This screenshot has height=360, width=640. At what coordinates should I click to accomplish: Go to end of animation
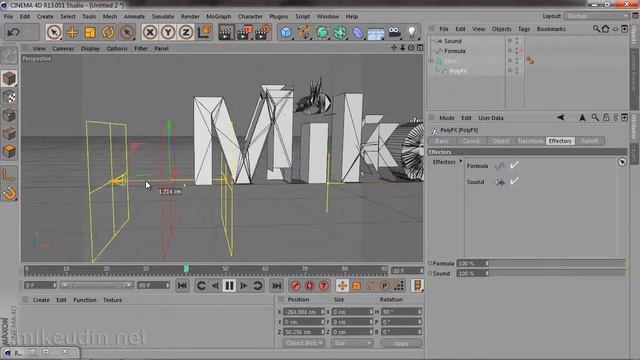[276, 286]
